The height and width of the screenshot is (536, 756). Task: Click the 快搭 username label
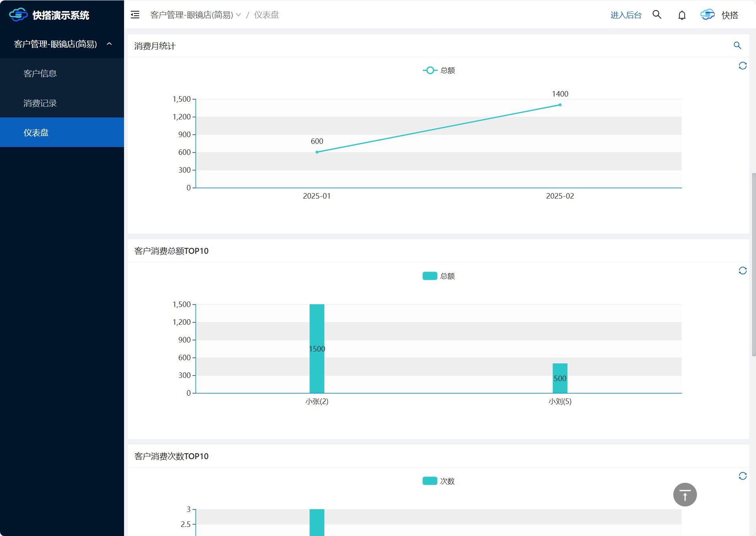[x=730, y=15]
